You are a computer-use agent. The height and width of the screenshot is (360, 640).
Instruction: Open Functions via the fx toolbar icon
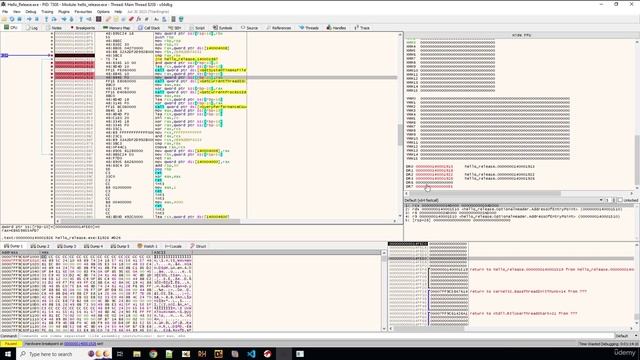click(x=139, y=19)
